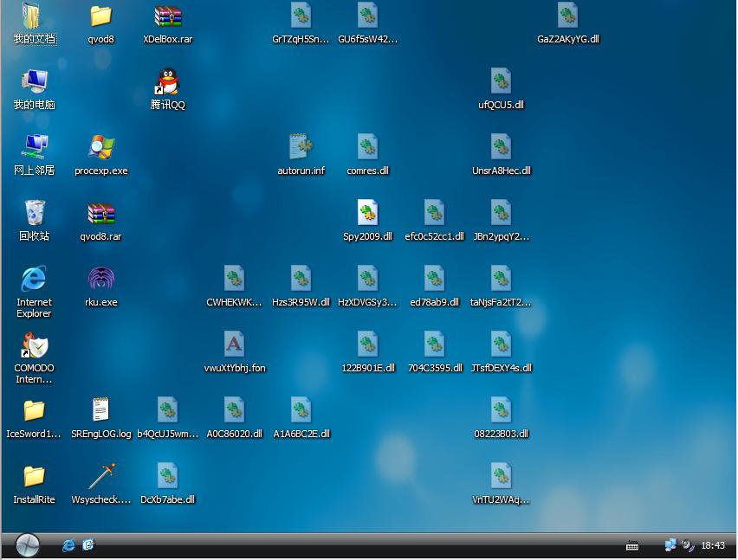The width and height of the screenshot is (738, 560).
Task: Select the qvod8.rar archive
Action: [x=101, y=215]
